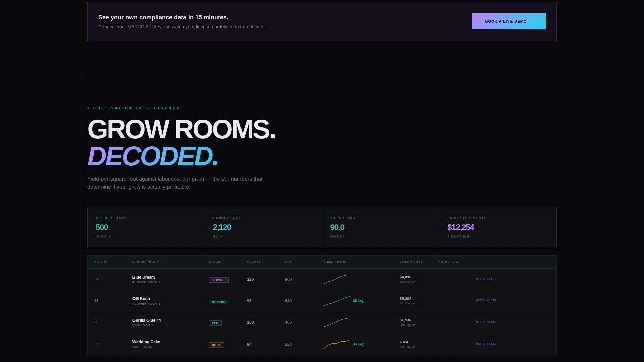Screen dimensions: 644x362
Task: Click the LABOR THIS MONTH card showing $12,254
Action: click(x=498, y=227)
